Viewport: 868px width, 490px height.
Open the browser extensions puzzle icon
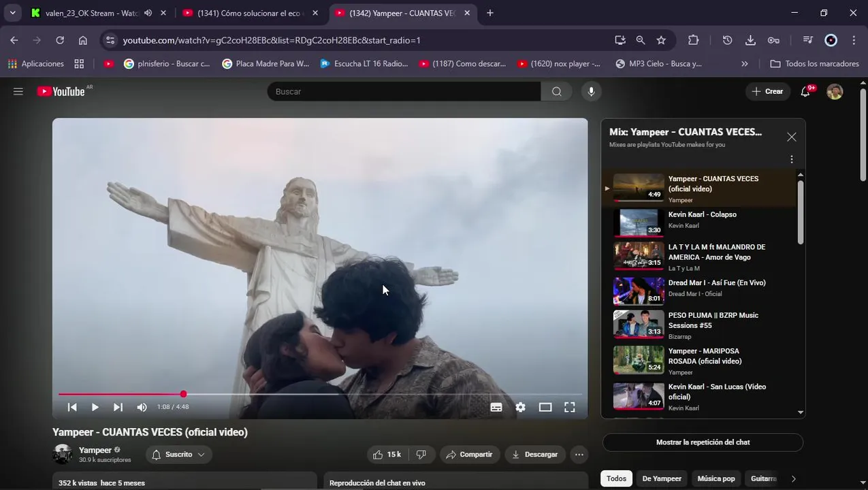click(693, 40)
